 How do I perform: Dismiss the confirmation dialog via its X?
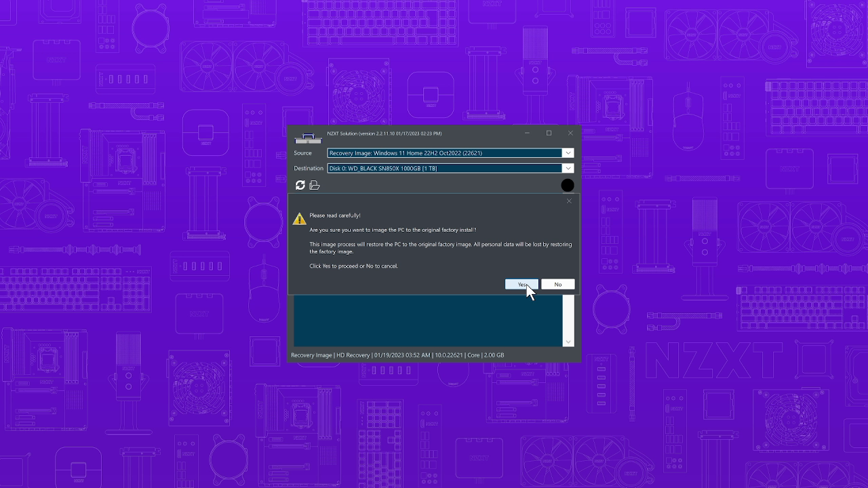tap(569, 201)
